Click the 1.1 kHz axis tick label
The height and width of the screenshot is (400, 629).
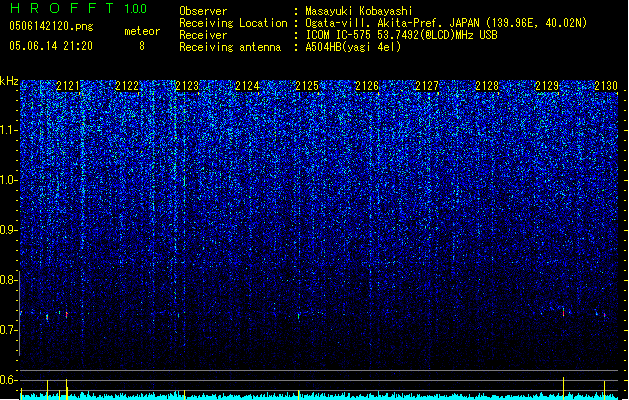point(9,130)
